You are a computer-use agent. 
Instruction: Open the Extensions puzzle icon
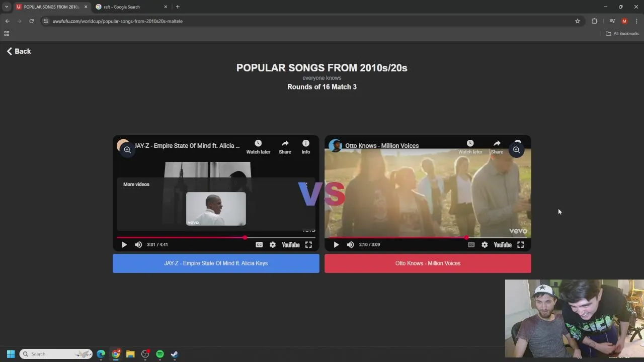[594, 21]
